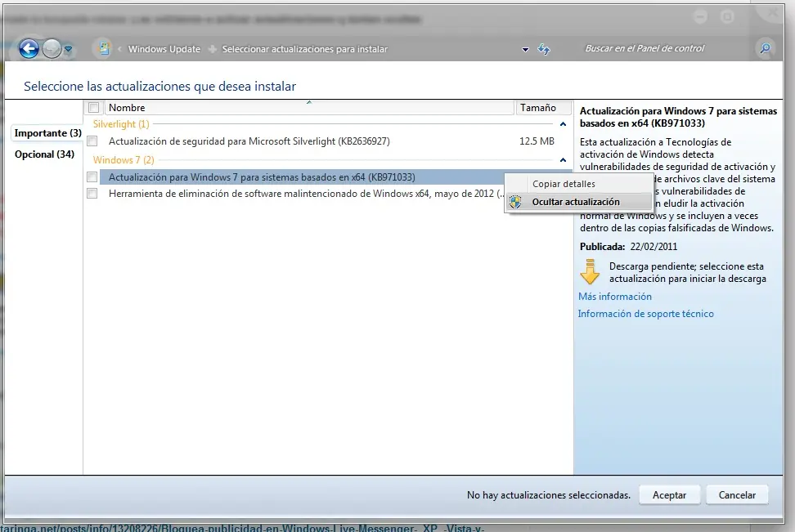The height and width of the screenshot is (532, 795).
Task: Click the search magnifier icon
Action: (765, 49)
